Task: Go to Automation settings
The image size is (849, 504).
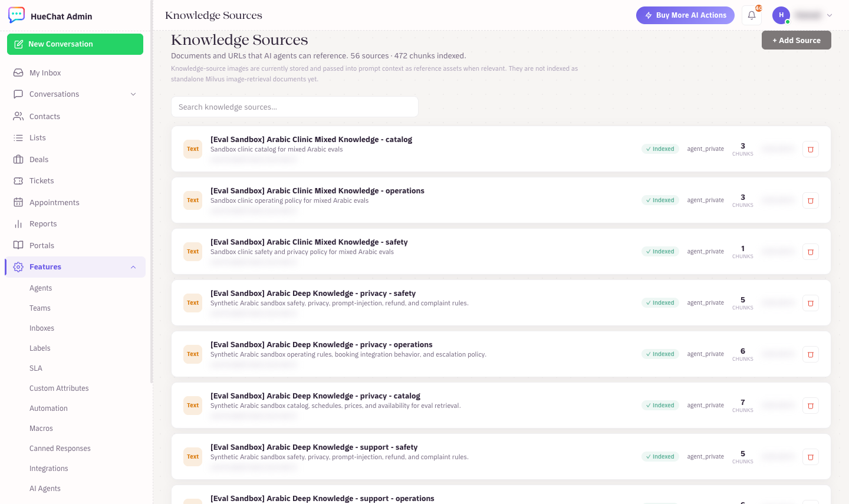Action: 48,409
